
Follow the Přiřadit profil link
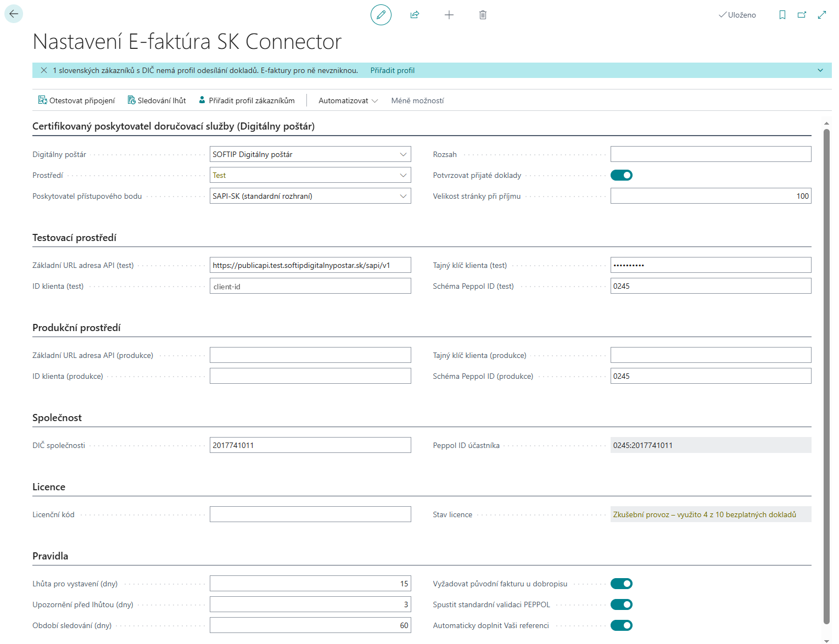(x=393, y=70)
